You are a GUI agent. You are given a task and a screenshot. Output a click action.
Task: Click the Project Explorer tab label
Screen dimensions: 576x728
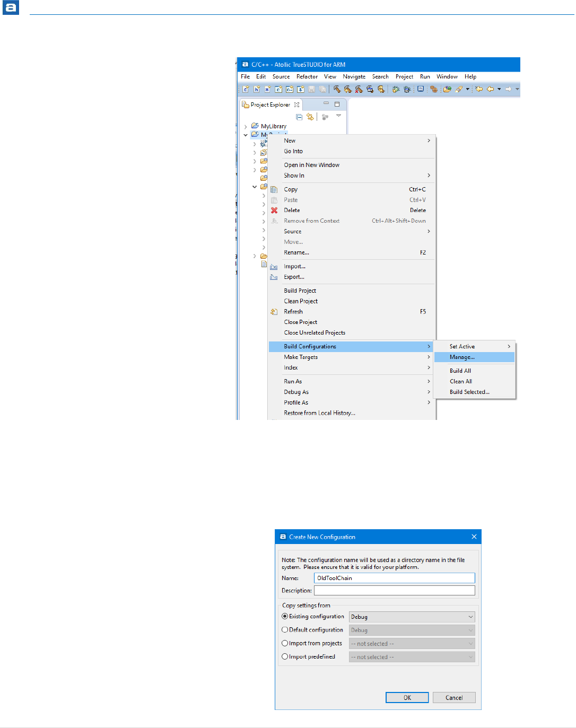pyautogui.click(x=270, y=104)
